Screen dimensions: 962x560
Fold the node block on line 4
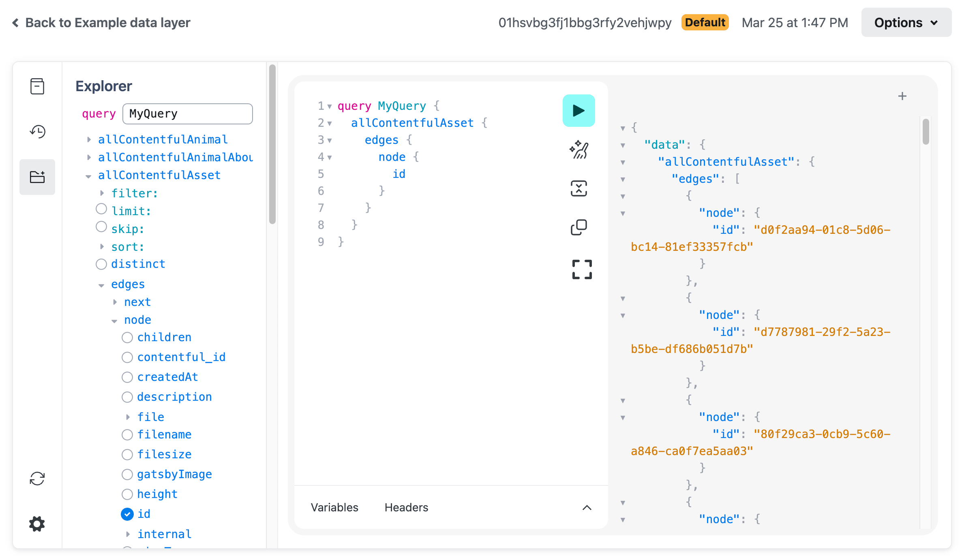pyautogui.click(x=330, y=158)
